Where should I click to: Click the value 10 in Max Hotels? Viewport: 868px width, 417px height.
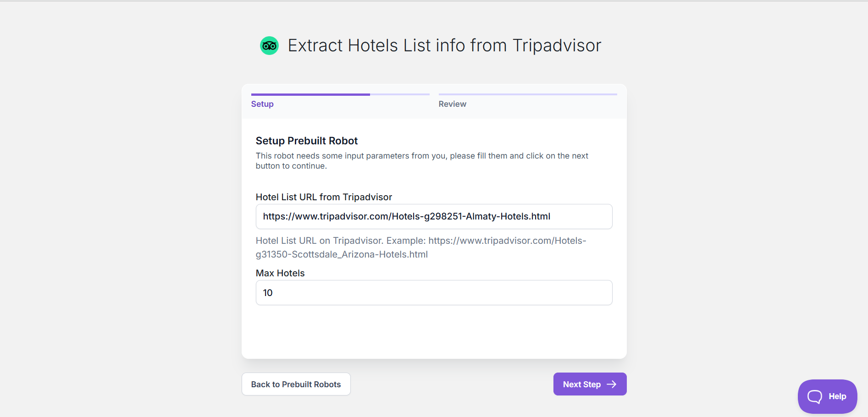pyautogui.click(x=268, y=293)
